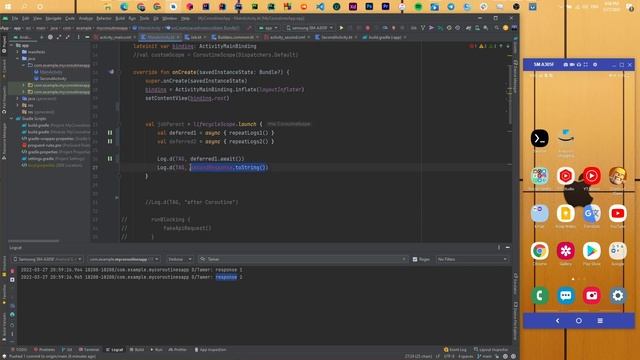Image resolution: width=640 pixels, height=360 pixels.
Task: Open YouTube app on the phone screen
Action: point(618,213)
